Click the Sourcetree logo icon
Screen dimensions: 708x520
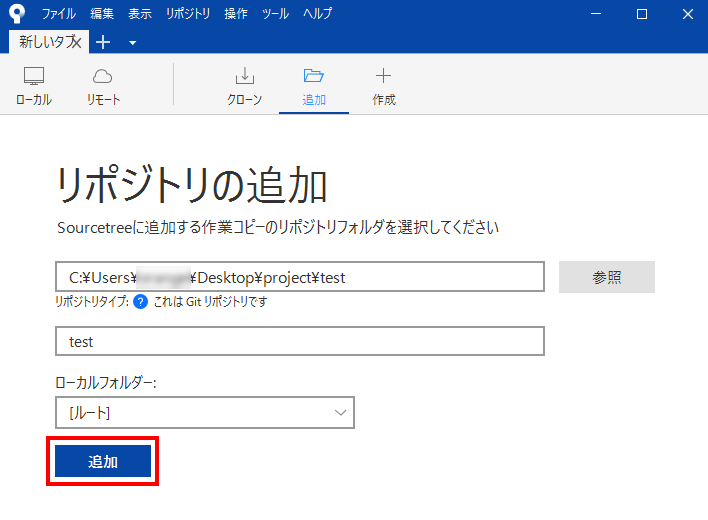tap(17, 14)
